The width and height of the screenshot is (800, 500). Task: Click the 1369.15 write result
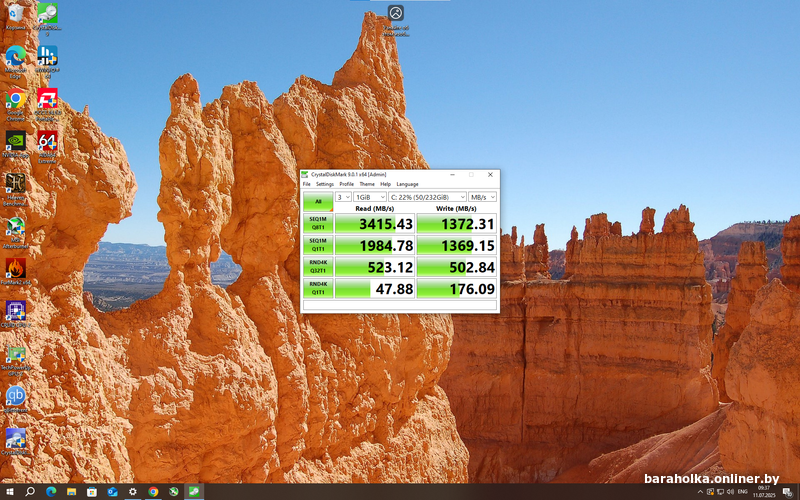tap(457, 245)
